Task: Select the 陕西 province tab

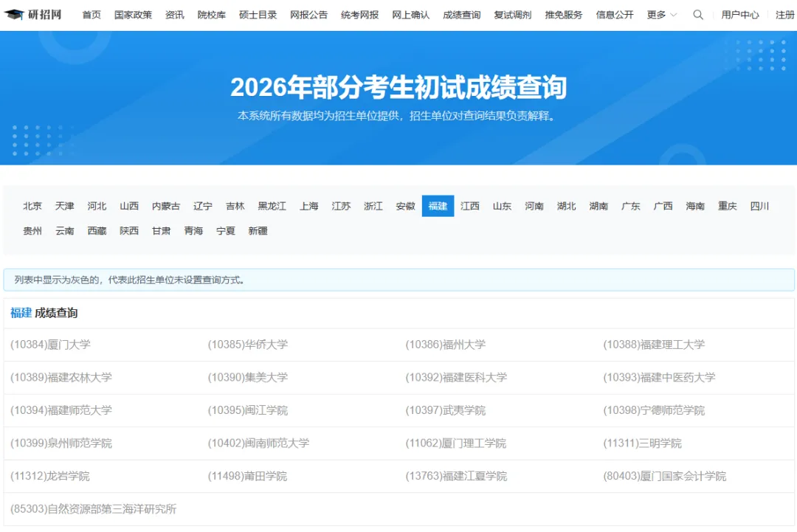Action: (129, 231)
